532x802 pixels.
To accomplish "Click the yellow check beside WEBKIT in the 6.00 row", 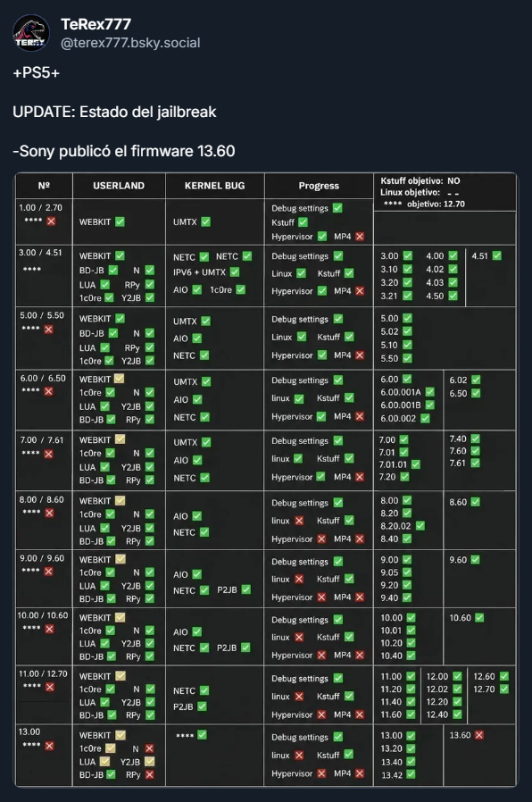I will 119,379.
